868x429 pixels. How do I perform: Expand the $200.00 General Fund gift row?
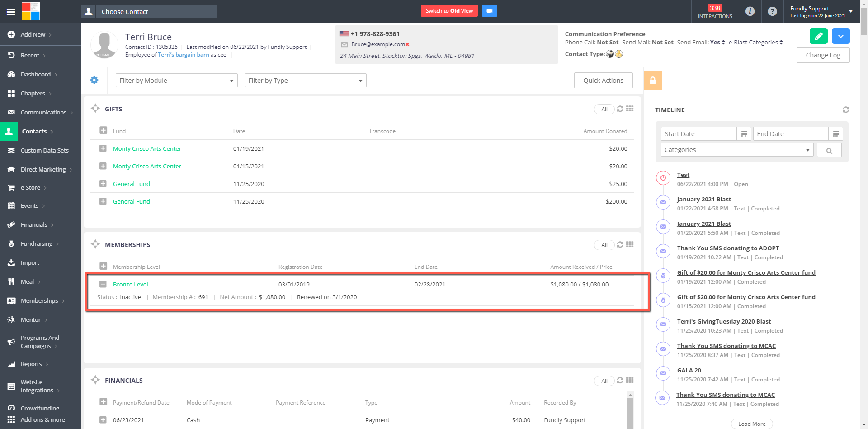click(x=103, y=201)
